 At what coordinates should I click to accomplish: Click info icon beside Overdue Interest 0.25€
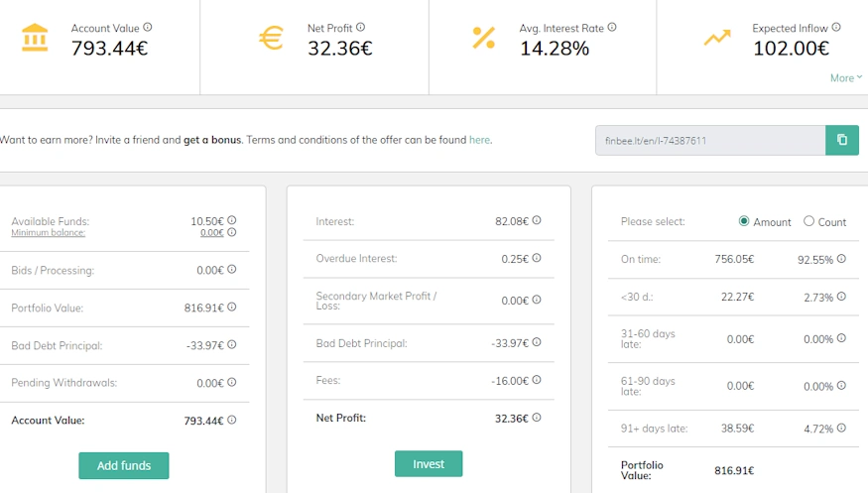coord(537,258)
